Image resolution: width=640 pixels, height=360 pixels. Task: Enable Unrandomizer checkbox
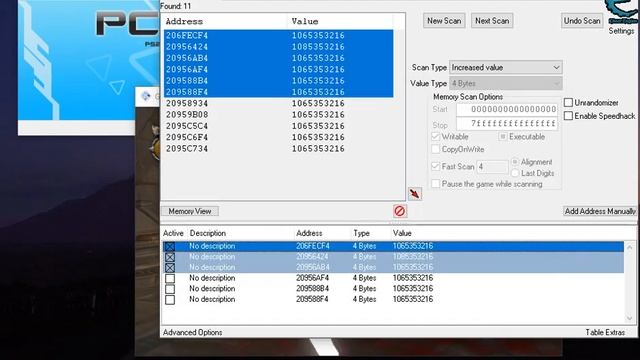568,102
